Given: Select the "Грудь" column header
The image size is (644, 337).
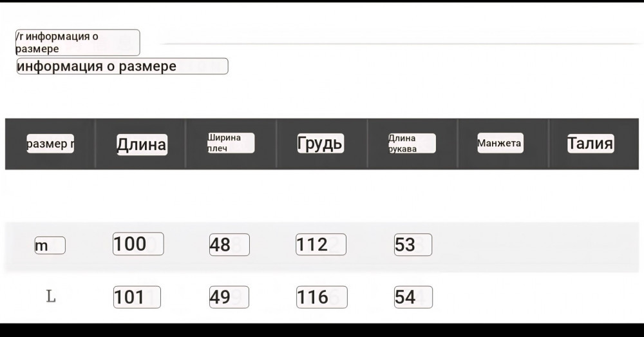Looking at the screenshot, I should tap(320, 143).
